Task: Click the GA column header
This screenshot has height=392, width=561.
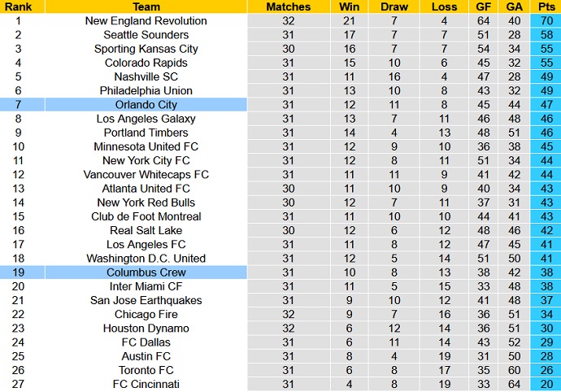Action: (514, 7)
